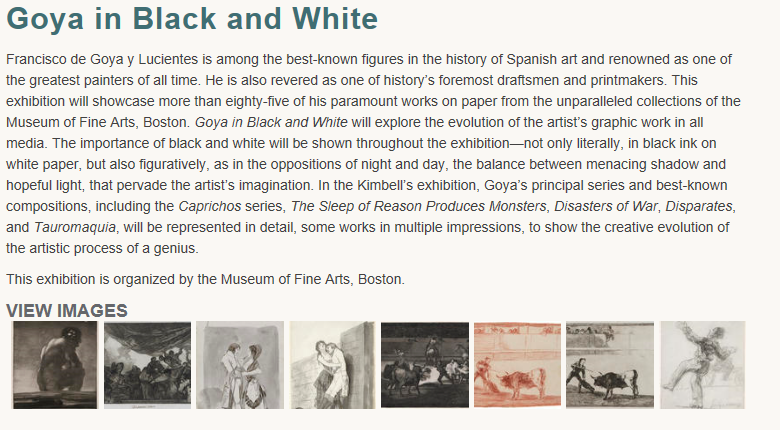This screenshot has width=780, height=442.
Task: Click the word 'Kimbell's' in the paragraph
Action: tap(358, 185)
